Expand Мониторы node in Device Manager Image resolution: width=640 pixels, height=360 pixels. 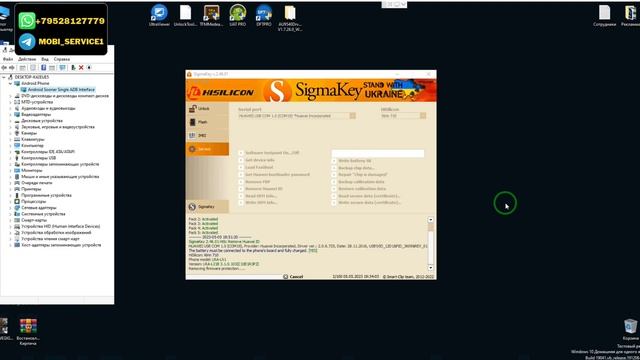[x=11, y=170]
